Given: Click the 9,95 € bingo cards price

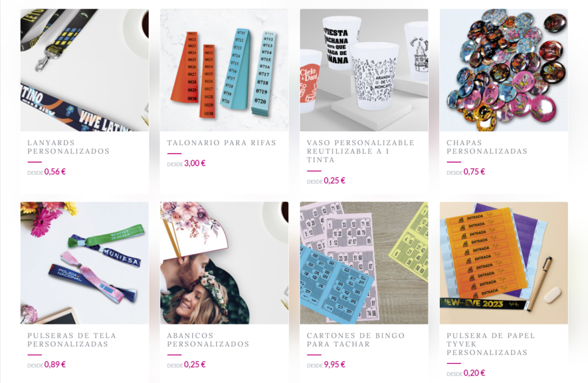Looking at the screenshot, I should tap(335, 364).
